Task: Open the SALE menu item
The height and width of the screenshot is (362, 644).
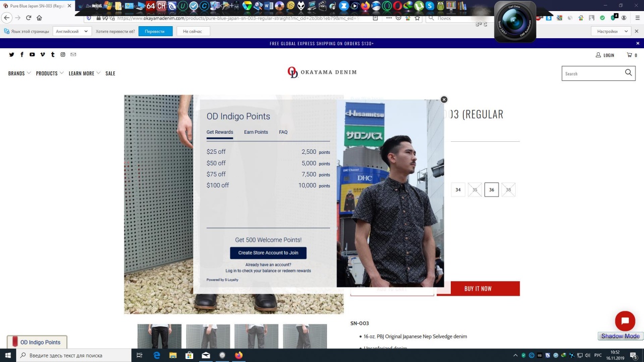Action: (x=110, y=73)
